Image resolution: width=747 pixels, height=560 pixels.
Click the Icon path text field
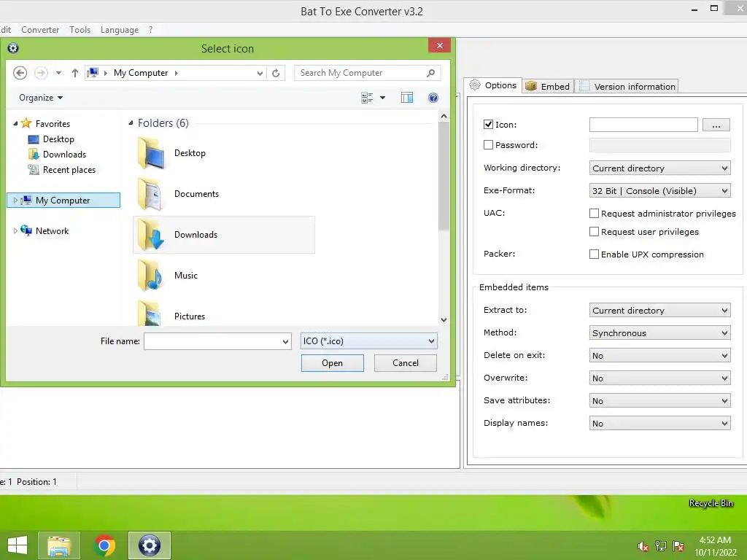pos(643,125)
